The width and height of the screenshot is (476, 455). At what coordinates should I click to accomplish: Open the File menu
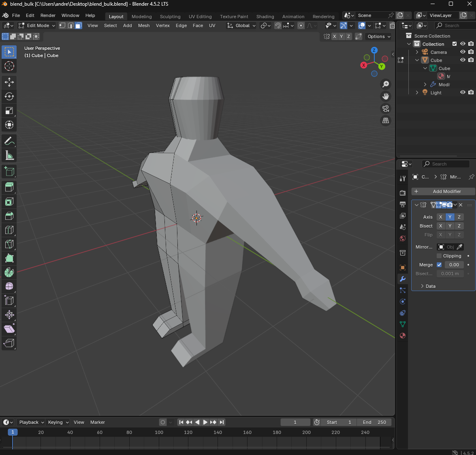tap(16, 15)
